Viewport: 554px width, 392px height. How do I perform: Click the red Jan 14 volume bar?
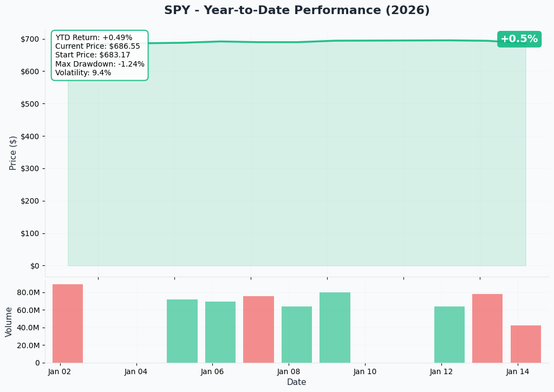(x=525, y=344)
